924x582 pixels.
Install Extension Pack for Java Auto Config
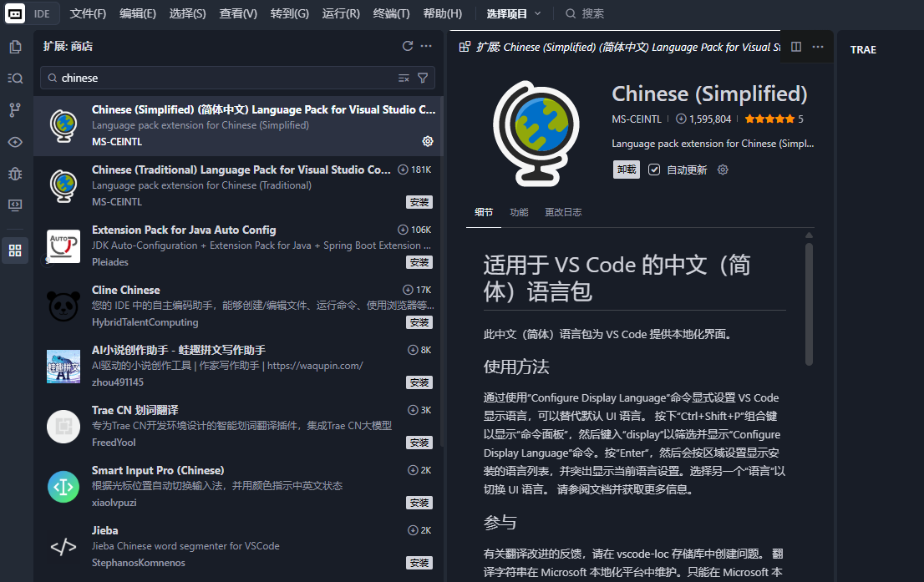[419, 262]
